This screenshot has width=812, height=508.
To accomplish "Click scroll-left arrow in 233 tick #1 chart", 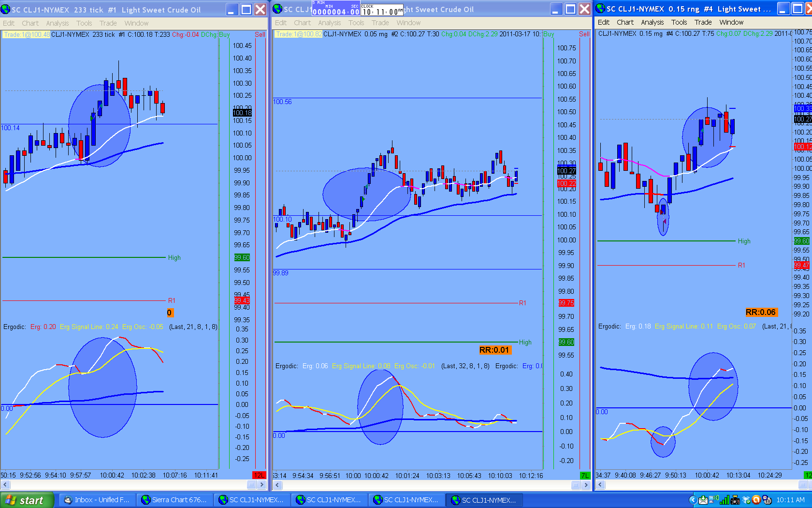I will pyautogui.click(x=5, y=484).
